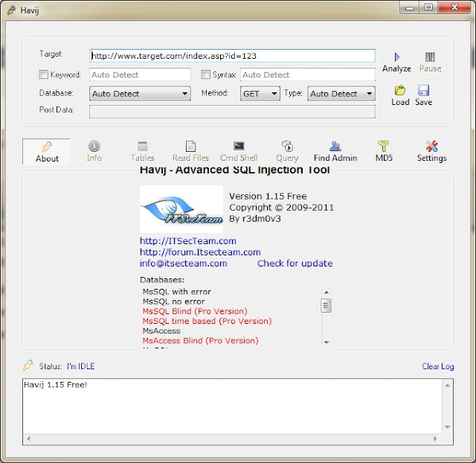The width and height of the screenshot is (476, 463).
Task: Click the Save floppy disk icon
Action: 423,90
